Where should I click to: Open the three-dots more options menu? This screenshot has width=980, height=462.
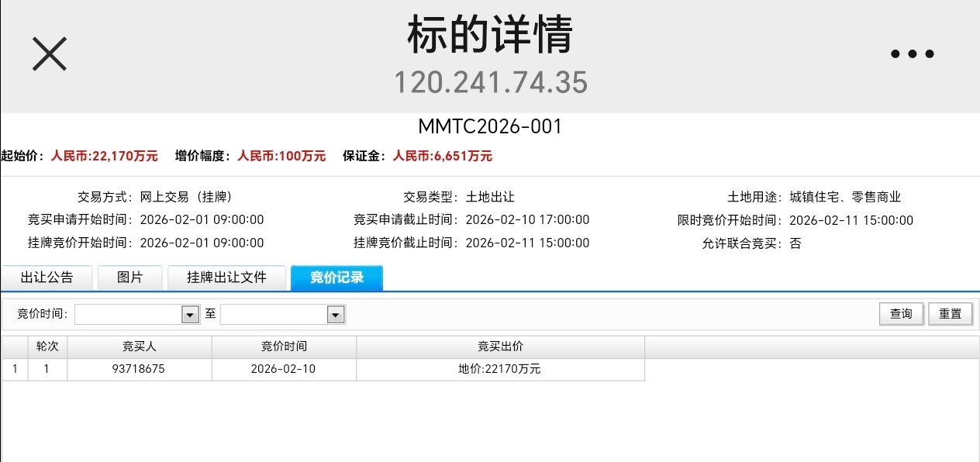(x=912, y=54)
